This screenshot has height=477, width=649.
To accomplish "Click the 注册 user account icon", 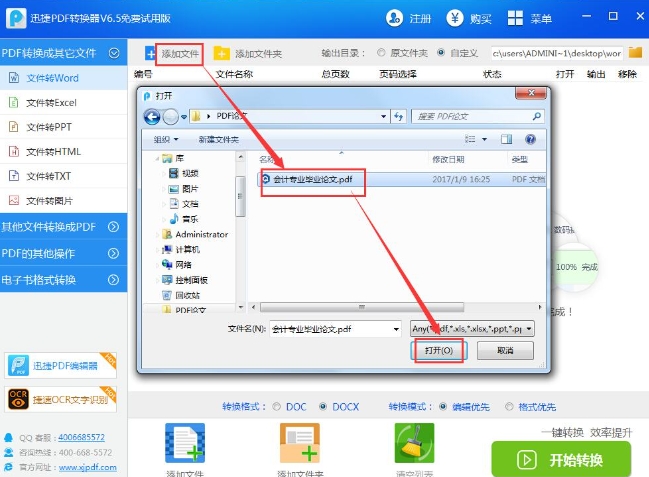I will (394, 18).
